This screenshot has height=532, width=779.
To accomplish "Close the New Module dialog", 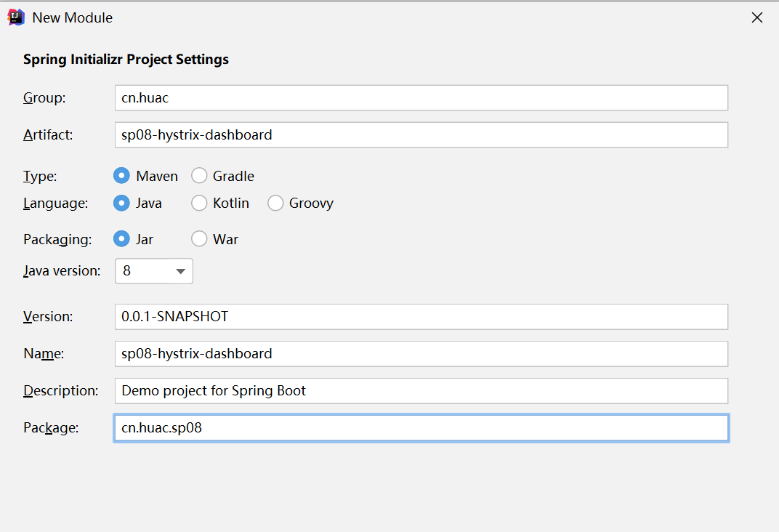I will 757,17.
